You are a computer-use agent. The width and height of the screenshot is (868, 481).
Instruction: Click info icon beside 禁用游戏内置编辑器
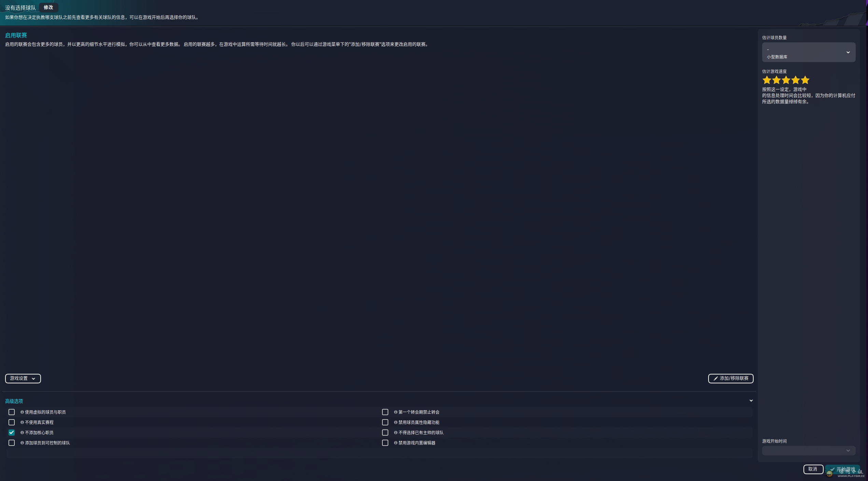tap(396, 443)
